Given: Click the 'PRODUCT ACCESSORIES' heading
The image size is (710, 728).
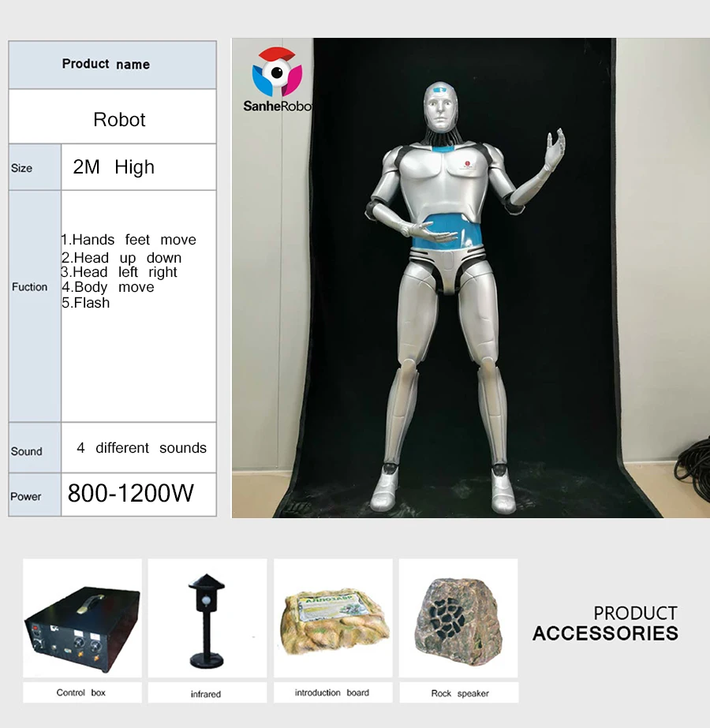Looking at the screenshot, I should (x=606, y=624).
